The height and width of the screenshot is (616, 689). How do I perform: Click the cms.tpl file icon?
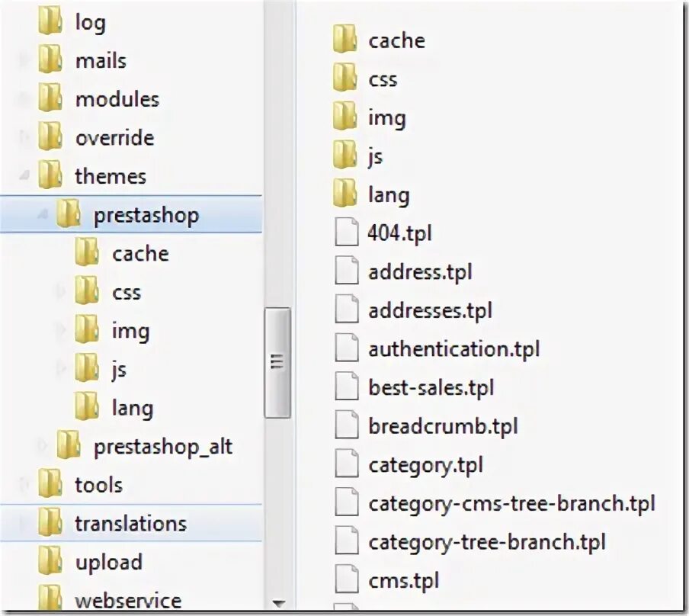point(347,580)
